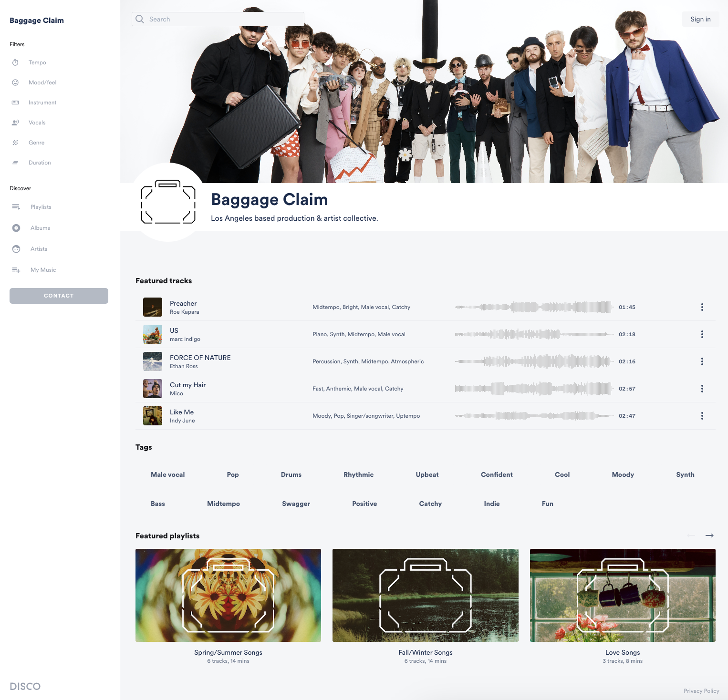Open more options for Cut my Hair
Image resolution: width=728 pixels, height=700 pixels.
pyautogui.click(x=702, y=389)
